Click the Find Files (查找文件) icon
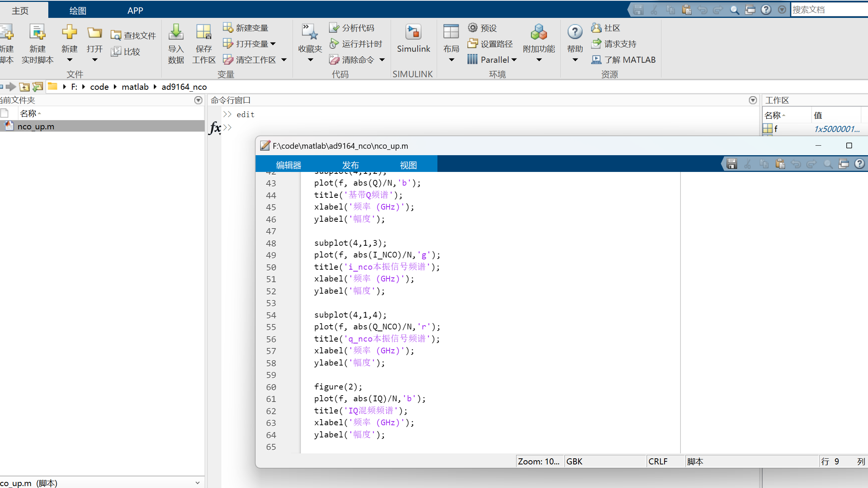This screenshot has width=868, height=488. click(x=116, y=36)
